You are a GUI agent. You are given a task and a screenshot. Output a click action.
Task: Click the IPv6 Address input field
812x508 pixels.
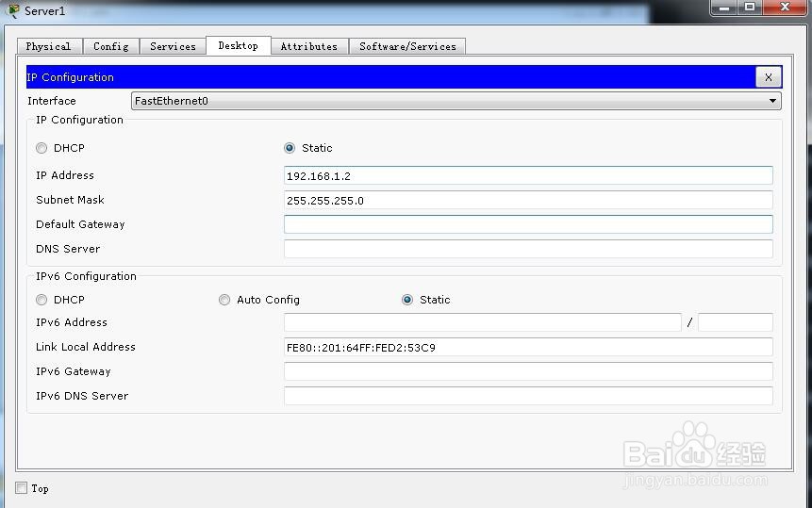click(x=483, y=322)
